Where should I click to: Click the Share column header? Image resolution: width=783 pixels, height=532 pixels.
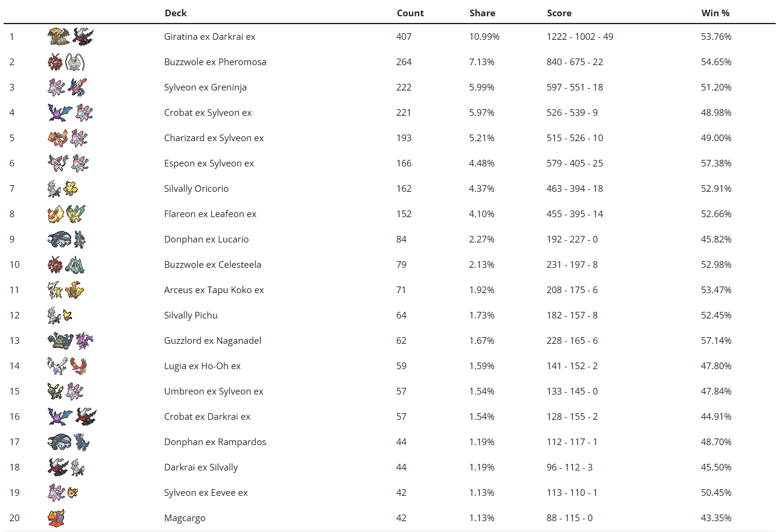[x=482, y=13]
